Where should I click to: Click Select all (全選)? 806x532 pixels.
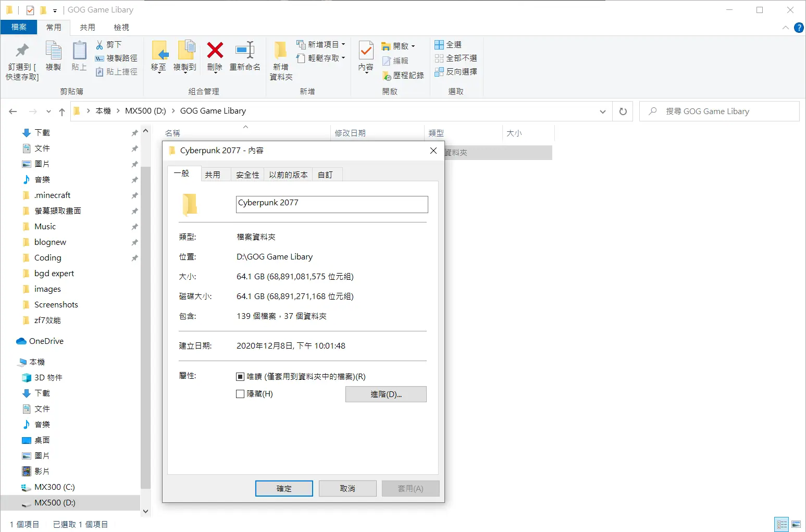(x=448, y=45)
